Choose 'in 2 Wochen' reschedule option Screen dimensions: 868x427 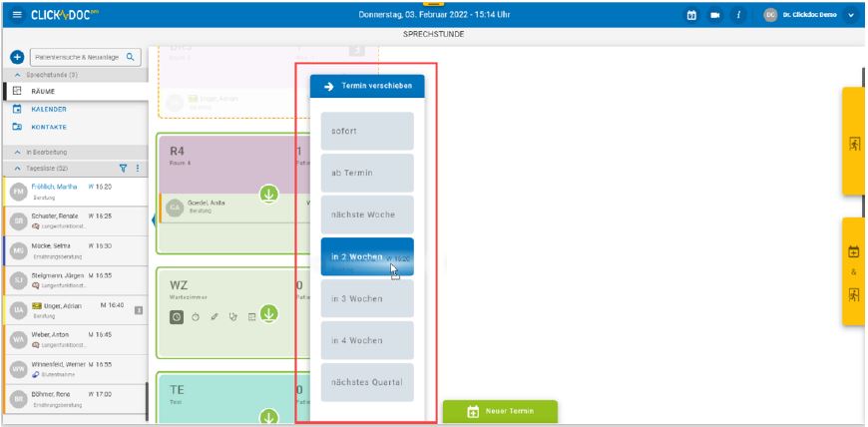pyautogui.click(x=366, y=257)
